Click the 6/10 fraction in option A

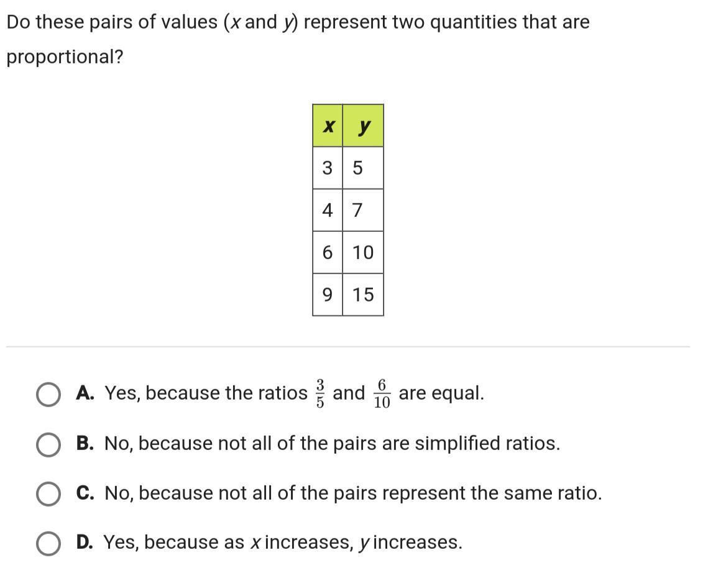[x=382, y=393]
